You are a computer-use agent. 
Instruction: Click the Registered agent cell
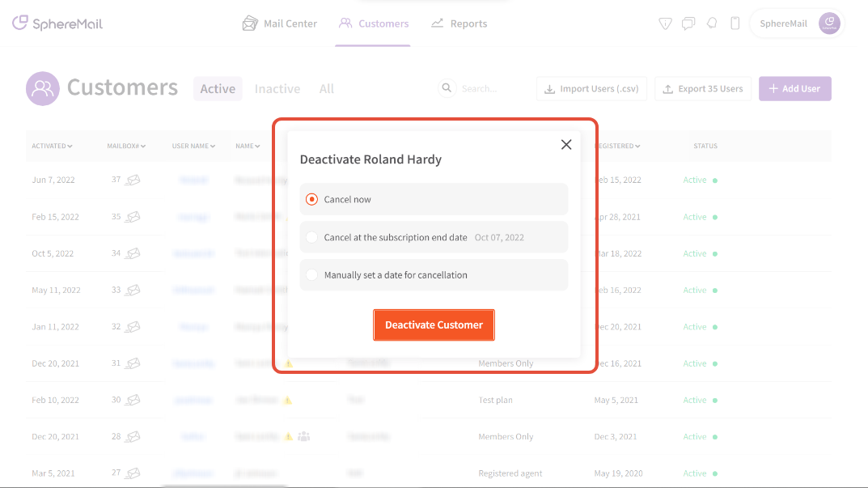[x=510, y=473]
